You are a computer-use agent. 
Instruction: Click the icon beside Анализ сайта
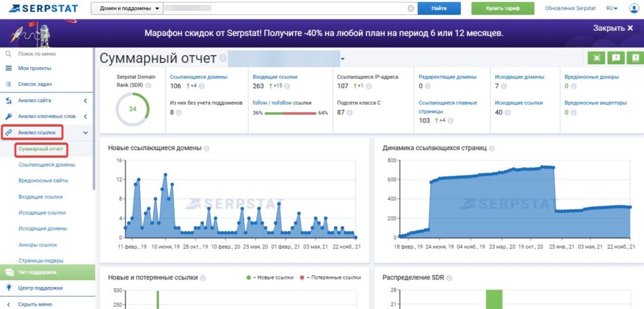(8, 100)
